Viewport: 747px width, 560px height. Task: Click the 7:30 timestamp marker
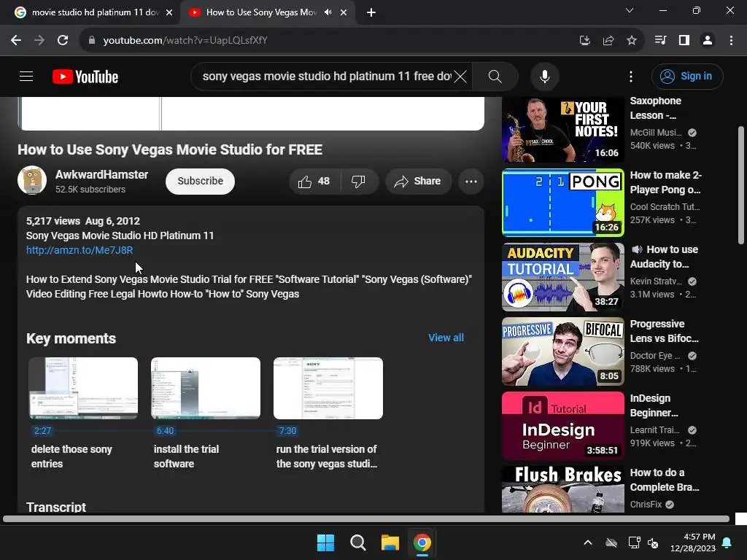tap(287, 430)
